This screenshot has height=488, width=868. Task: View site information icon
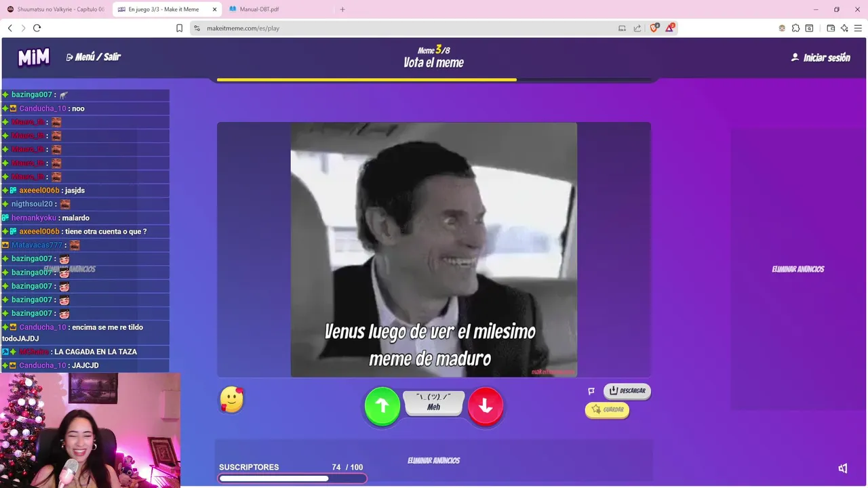[197, 28]
